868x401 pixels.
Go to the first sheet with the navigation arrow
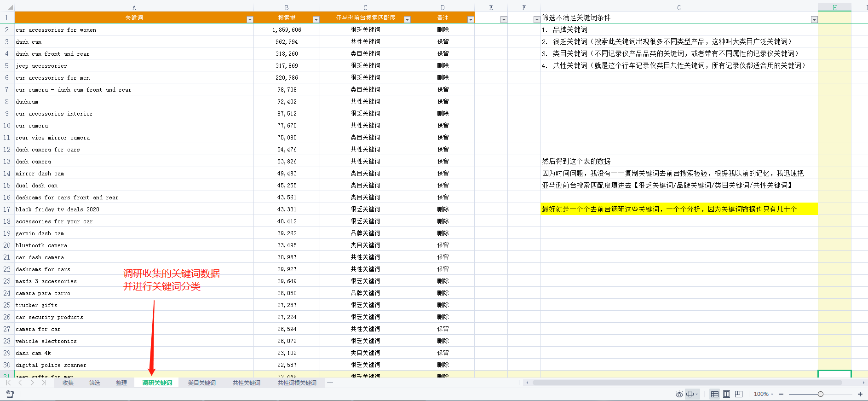(8, 383)
